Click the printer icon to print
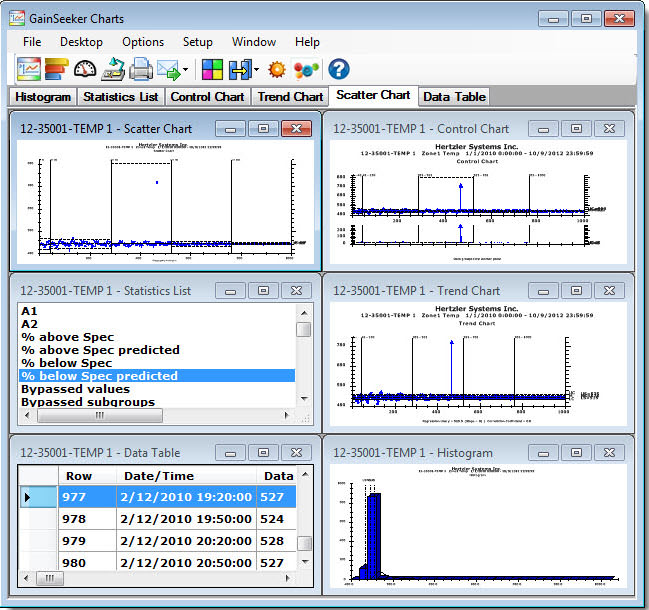Screen dimensions: 649x610 point(140,70)
